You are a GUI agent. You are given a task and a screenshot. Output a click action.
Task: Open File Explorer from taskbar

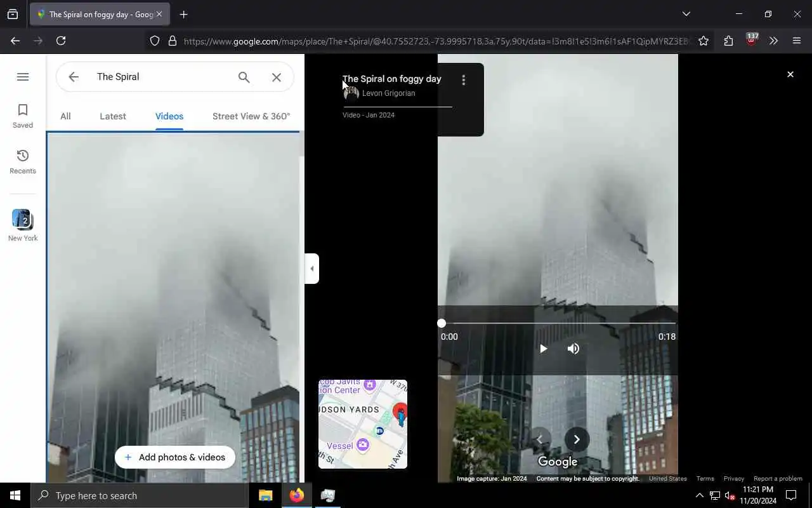click(265, 495)
